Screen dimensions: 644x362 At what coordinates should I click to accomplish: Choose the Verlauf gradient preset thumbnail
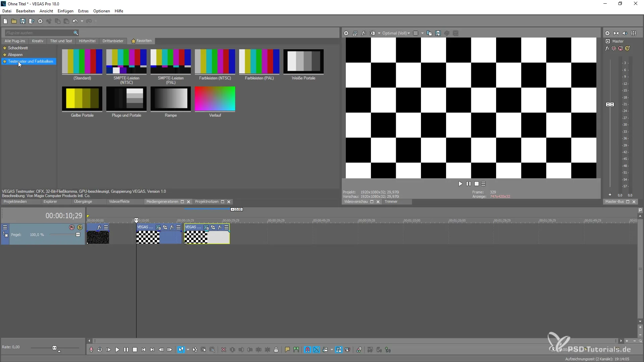click(215, 99)
